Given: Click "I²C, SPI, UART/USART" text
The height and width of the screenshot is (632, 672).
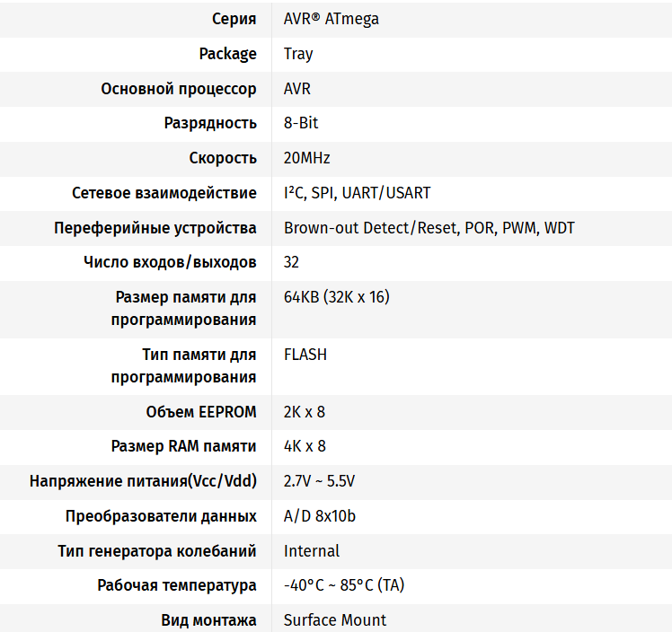Looking at the screenshot, I should [x=357, y=193].
